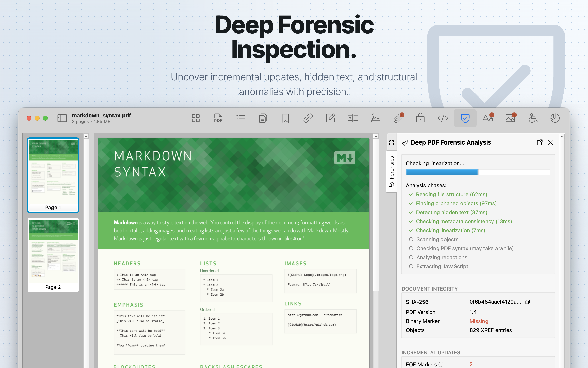Select the Forensics vertical tab

click(x=391, y=172)
